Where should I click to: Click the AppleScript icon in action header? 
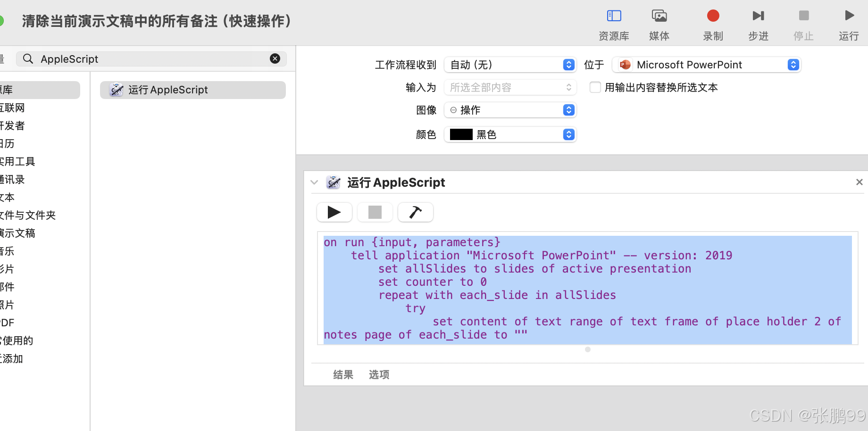point(334,182)
